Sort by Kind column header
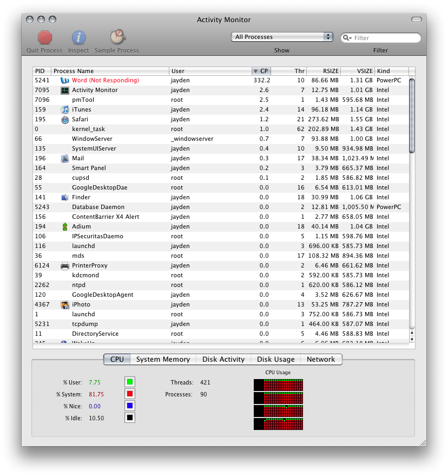Image resolution: width=448 pixels, height=476 pixels. pyautogui.click(x=392, y=71)
